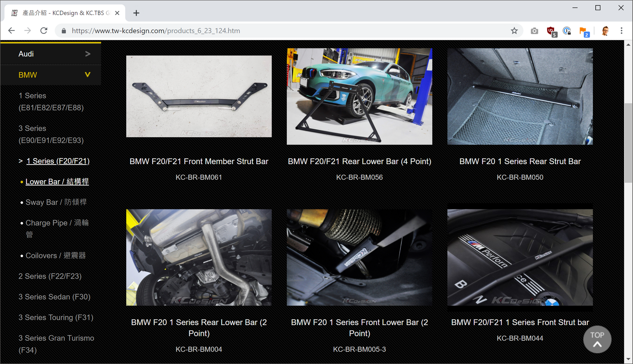Open the uBlock shield extension icon

551,31
